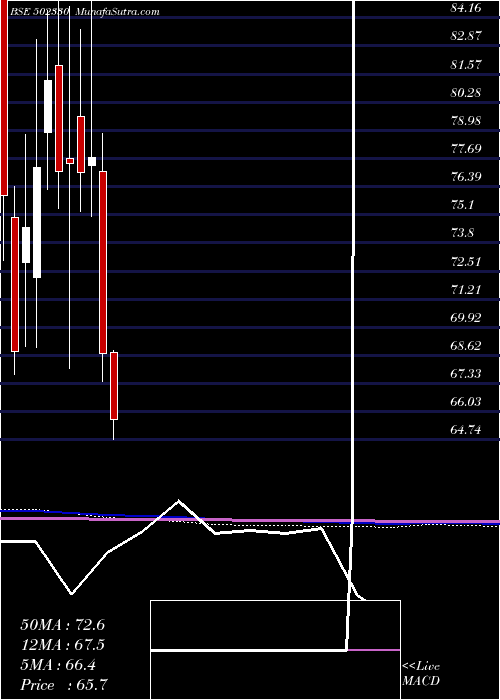Select the 77.69 price axis label

coord(466,149)
